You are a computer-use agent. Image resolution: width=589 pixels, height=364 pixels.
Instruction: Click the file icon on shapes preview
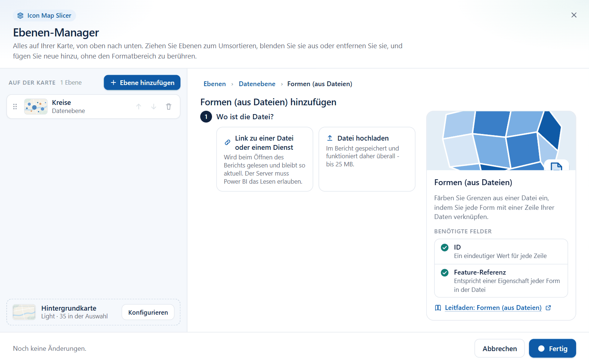[556, 166]
